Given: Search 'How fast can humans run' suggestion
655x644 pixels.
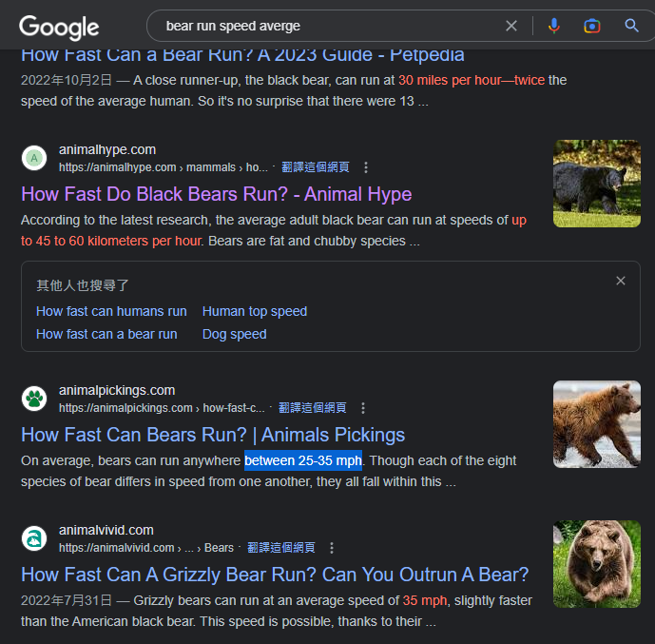Looking at the screenshot, I should click(x=111, y=311).
